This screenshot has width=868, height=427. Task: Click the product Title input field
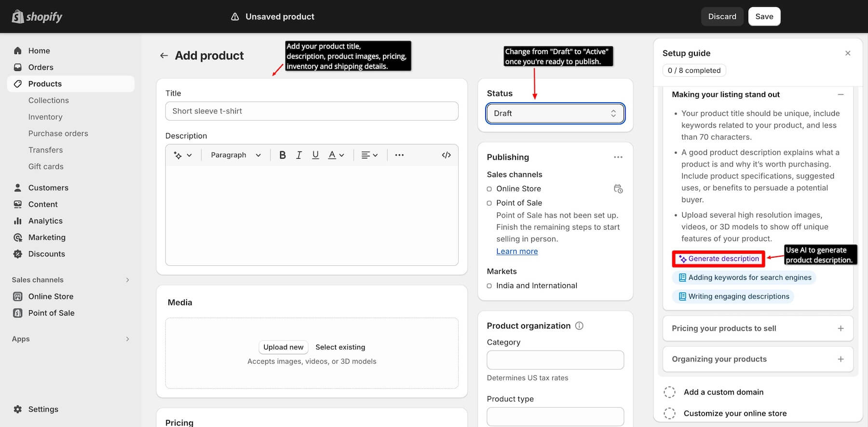312,111
